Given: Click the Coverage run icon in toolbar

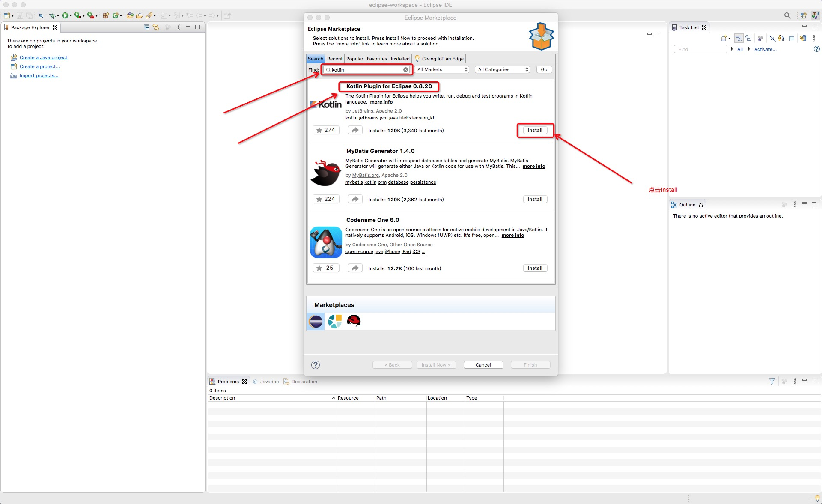Looking at the screenshot, I should [x=78, y=15].
